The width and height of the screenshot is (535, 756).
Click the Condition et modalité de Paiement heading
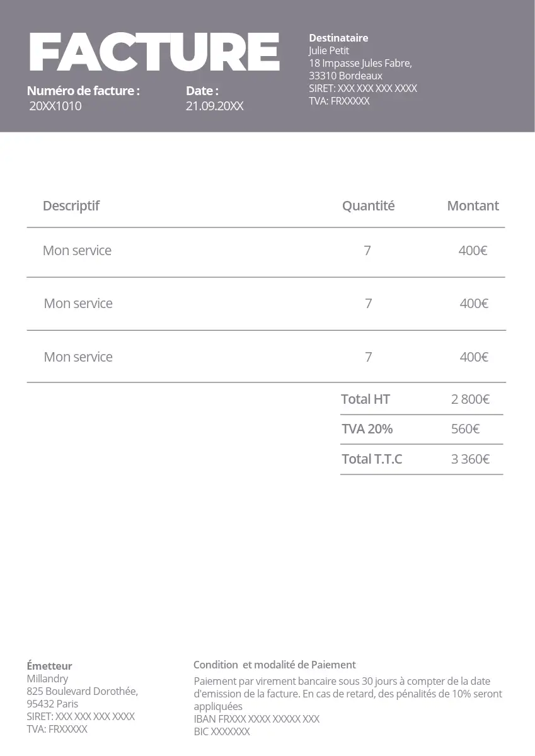(274, 665)
